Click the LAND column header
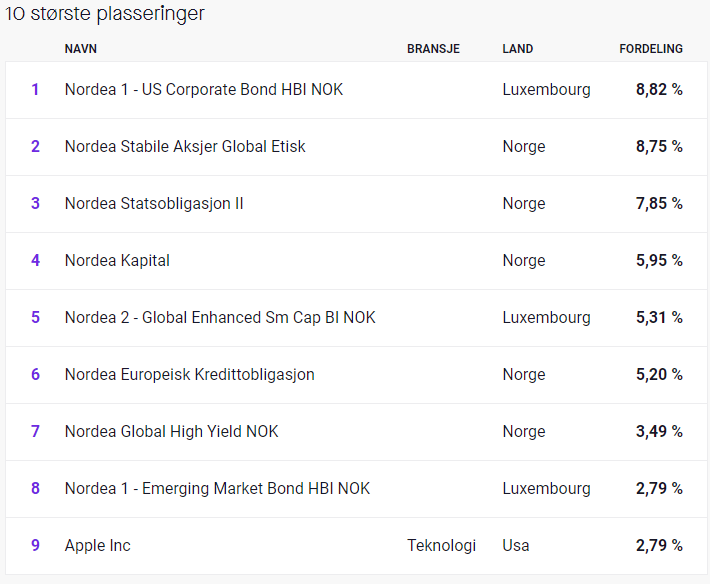Screen dimensions: 710x584 point(518,49)
